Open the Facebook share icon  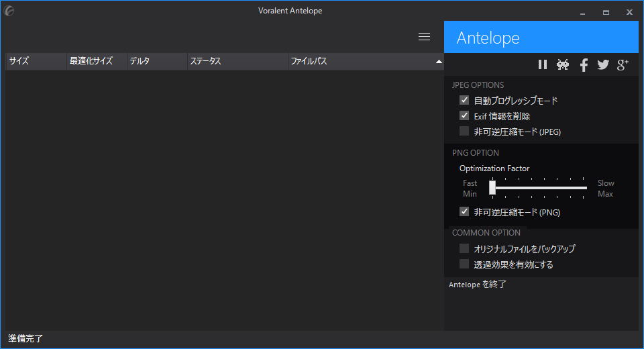(584, 65)
